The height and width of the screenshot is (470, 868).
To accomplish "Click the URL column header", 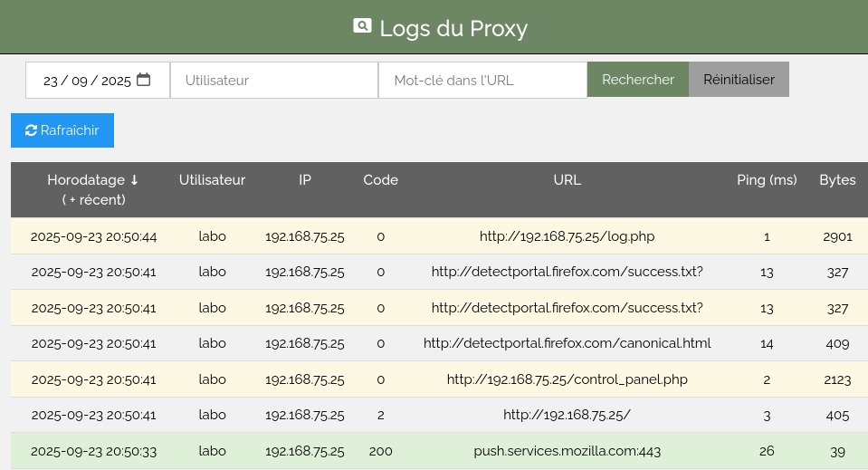I will pos(567,180).
